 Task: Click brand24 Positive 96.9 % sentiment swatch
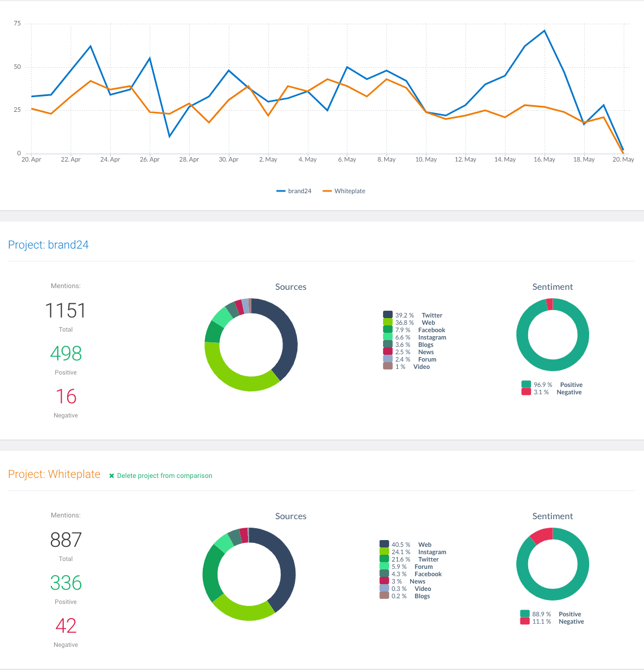[x=526, y=384]
